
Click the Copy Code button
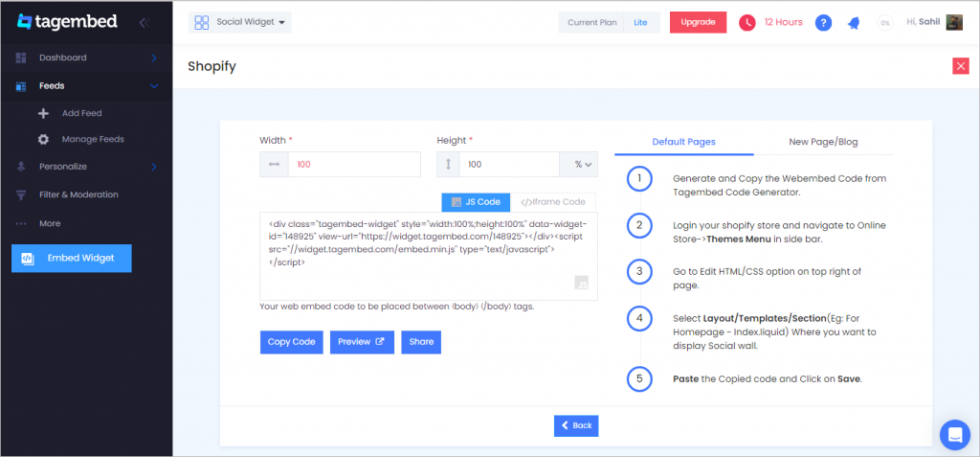(x=291, y=342)
